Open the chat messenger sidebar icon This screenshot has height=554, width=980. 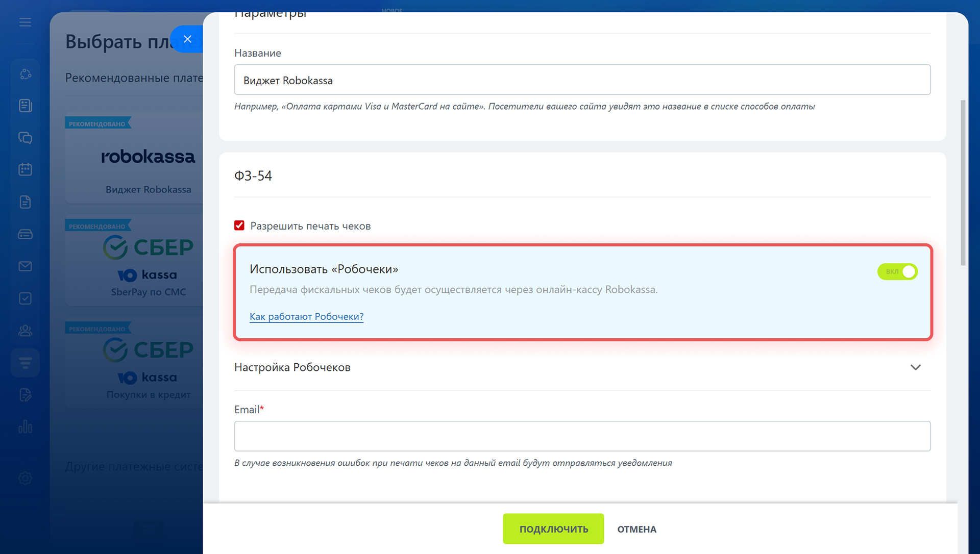(x=25, y=138)
